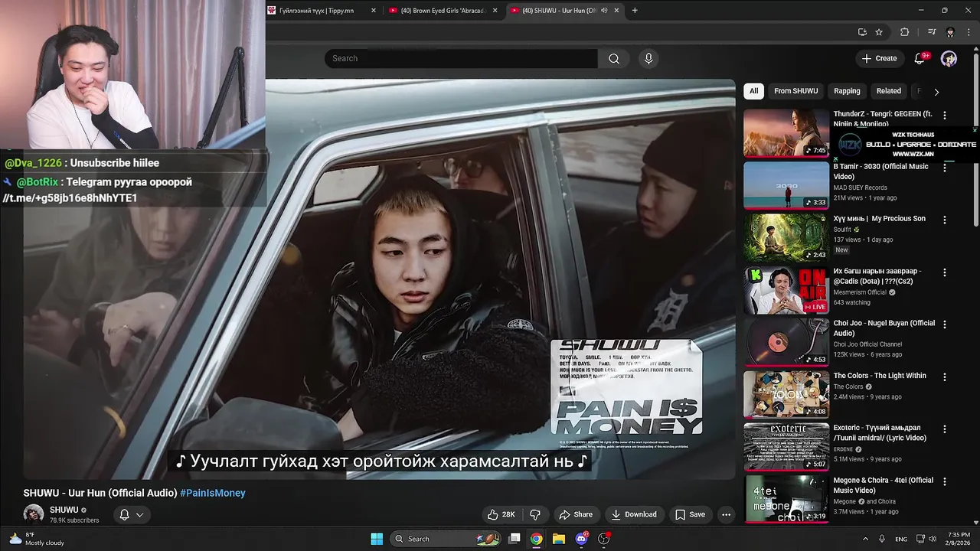Open Chrome media control playlist icon
Image resolution: width=980 pixels, height=551 pixels.
click(x=932, y=32)
